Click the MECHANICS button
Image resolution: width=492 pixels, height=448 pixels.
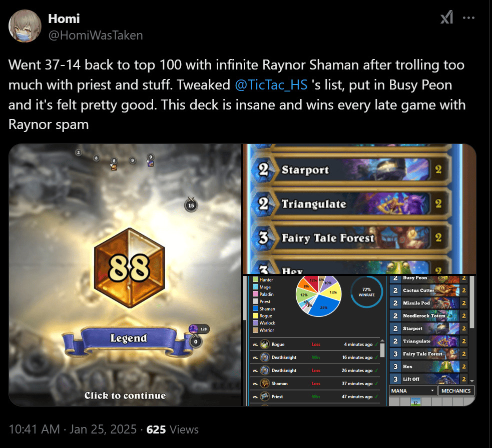455,390
